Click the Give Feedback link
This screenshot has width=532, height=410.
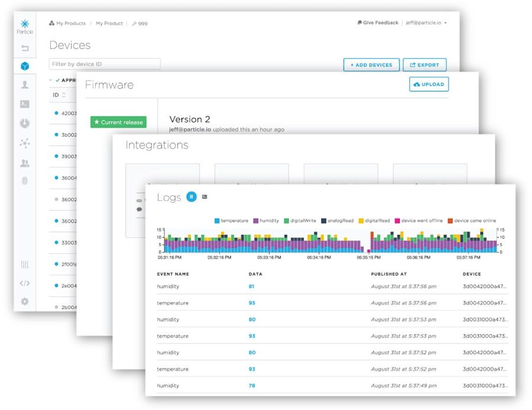click(x=378, y=22)
